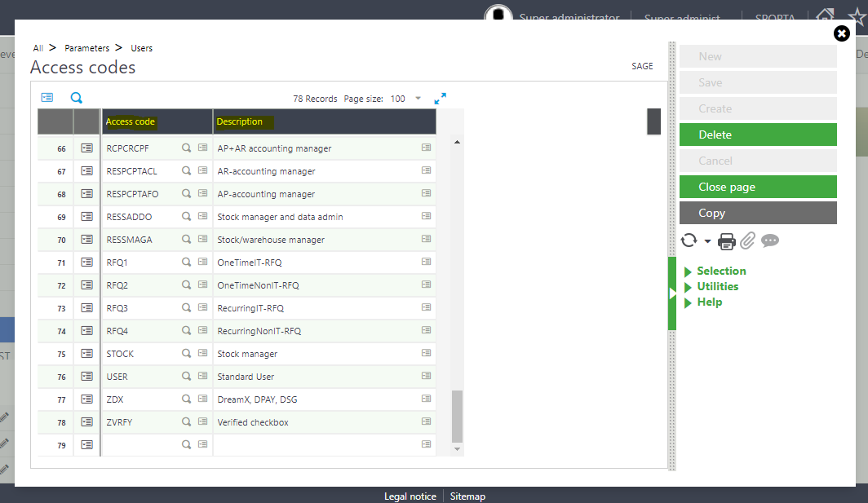Click the grid's vertical scrollbar thumb

pos(457,415)
